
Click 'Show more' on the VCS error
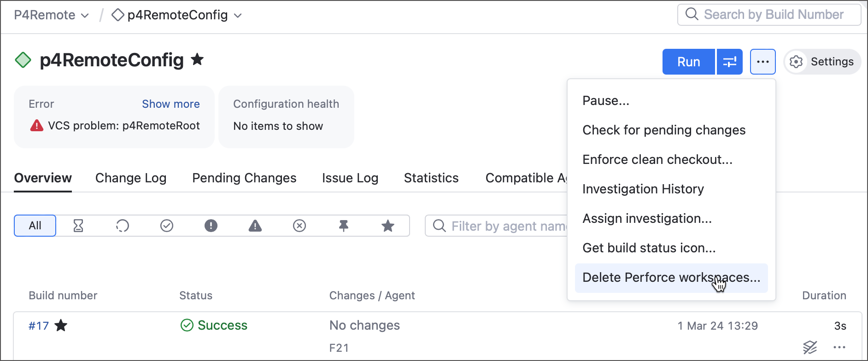(x=170, y=104)
